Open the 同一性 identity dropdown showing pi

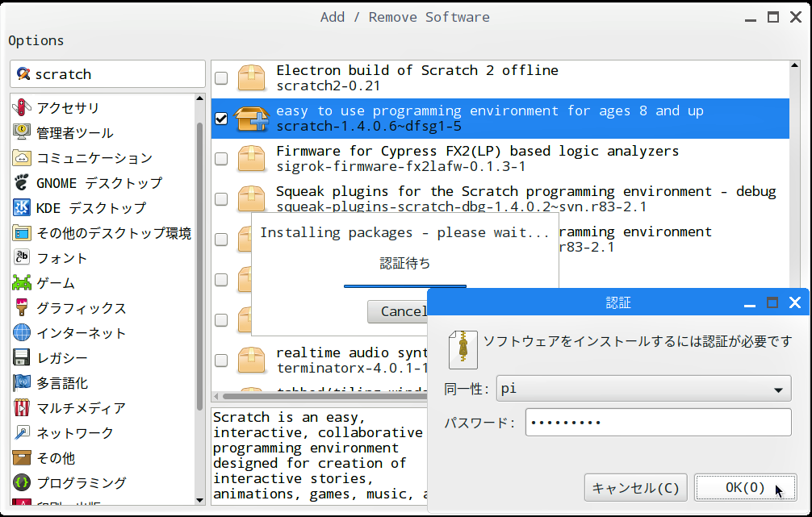pos(643,389)
